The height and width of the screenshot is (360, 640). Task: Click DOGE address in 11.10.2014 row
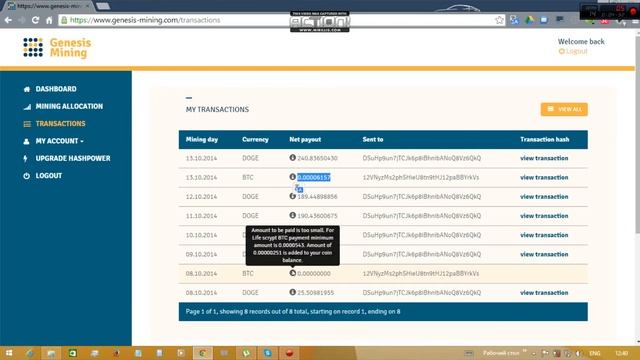tap(422, 216)
